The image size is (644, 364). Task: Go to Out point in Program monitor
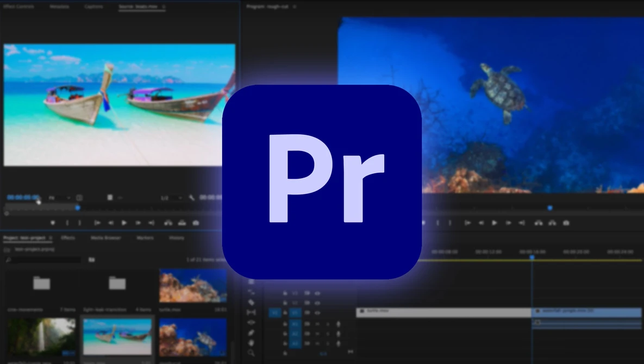click(522, 223)
